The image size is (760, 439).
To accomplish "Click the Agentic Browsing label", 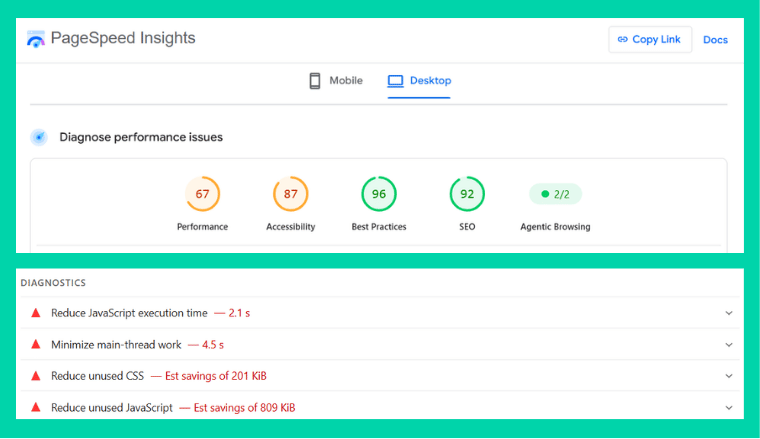I will [555, 227].
